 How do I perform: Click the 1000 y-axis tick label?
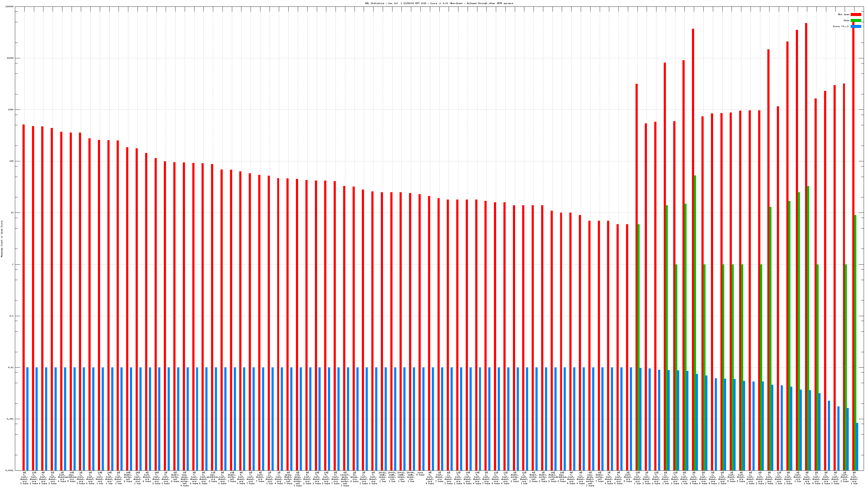point(11,110)
